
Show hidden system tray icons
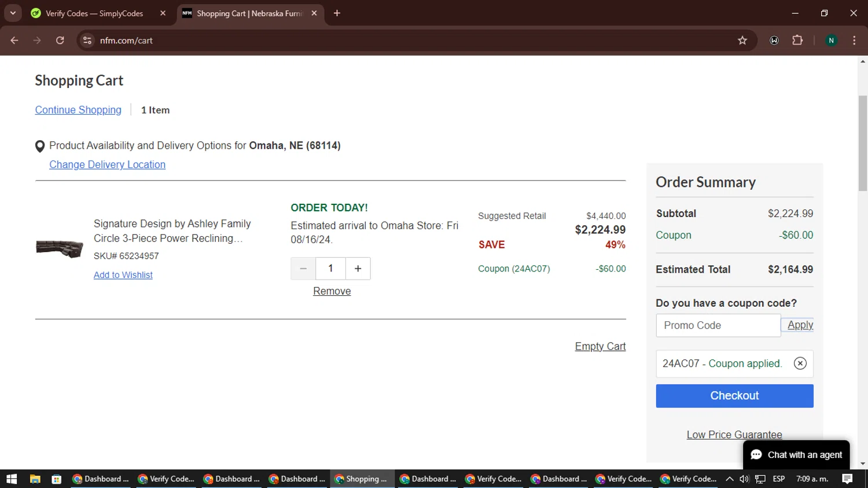click(729, 479)
